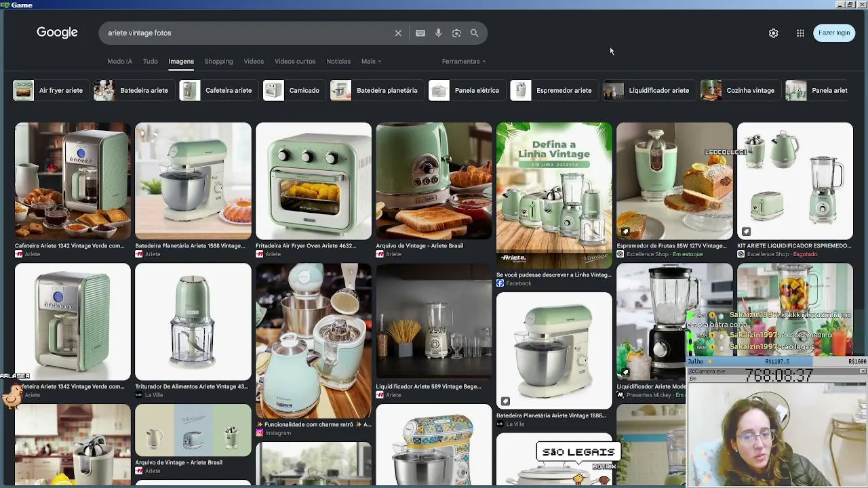
Task: Open the Espremedor de Frutas 85W image
Action: pyautogui.click(x=675, y=181)
